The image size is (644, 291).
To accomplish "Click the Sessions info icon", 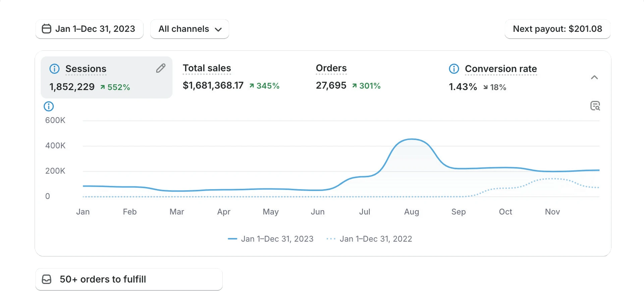I will coord(54,69).
